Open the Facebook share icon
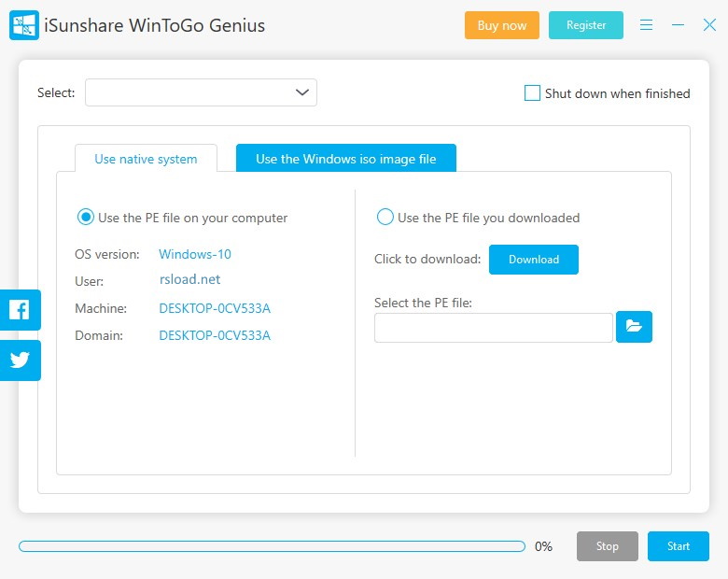The height and width of the screenshot is (579, 728). tap(20, 310)
